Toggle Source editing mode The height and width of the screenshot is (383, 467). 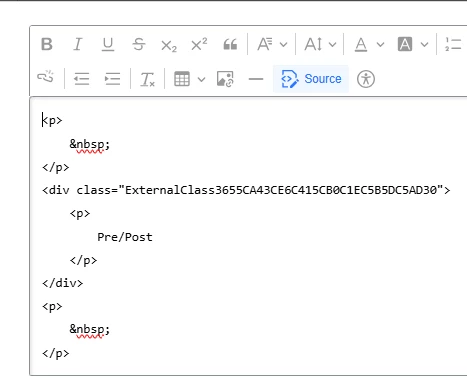pos(311,79)
